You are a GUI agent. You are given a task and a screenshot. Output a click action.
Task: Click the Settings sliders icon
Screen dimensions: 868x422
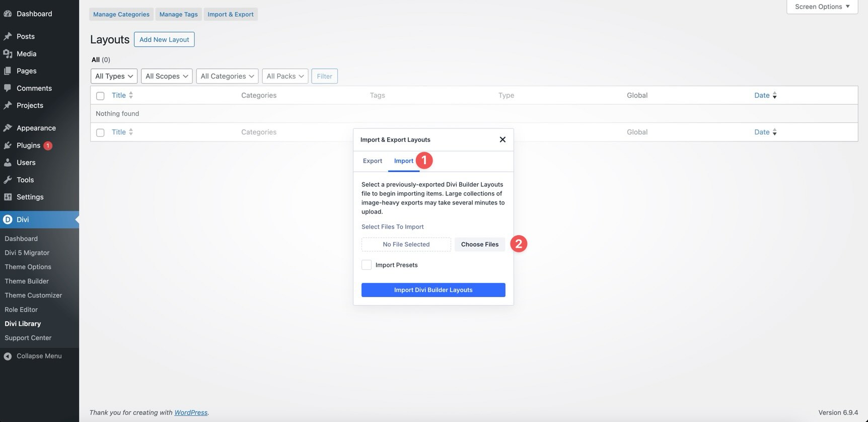coord(8,197)
